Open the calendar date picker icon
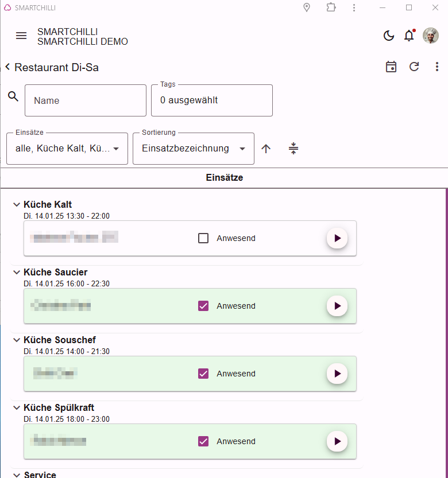The height and width of the screenshot is (478, 448). point(391,67)
